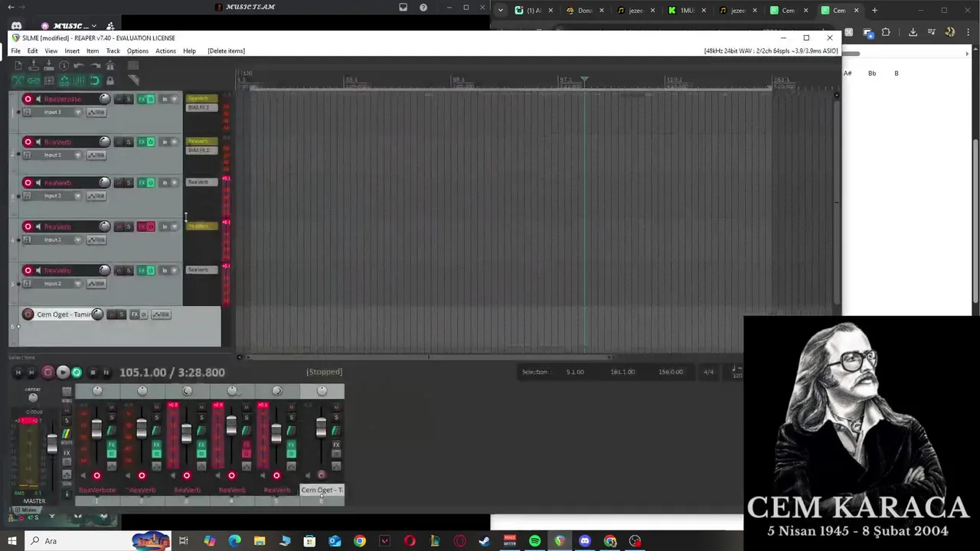Expand record mode arrow on track 5
This screenshot has height=551, width=980.
(x=175, y=270)
